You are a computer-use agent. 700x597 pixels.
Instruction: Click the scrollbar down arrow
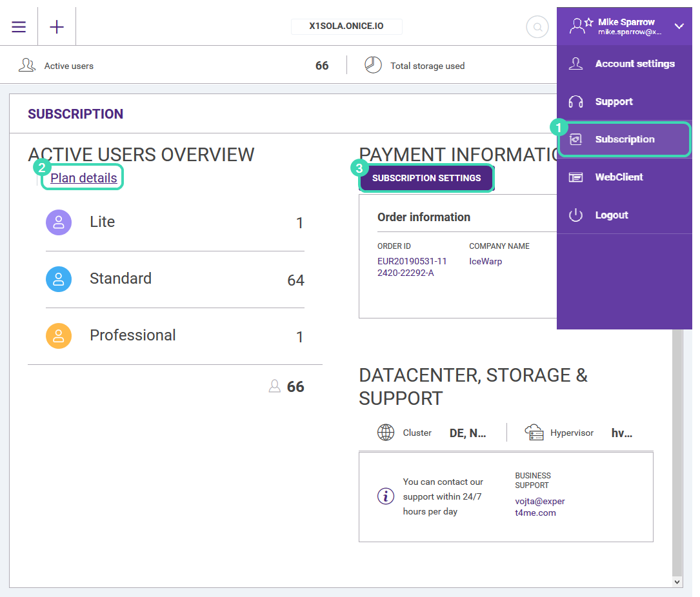coord(677,582)
